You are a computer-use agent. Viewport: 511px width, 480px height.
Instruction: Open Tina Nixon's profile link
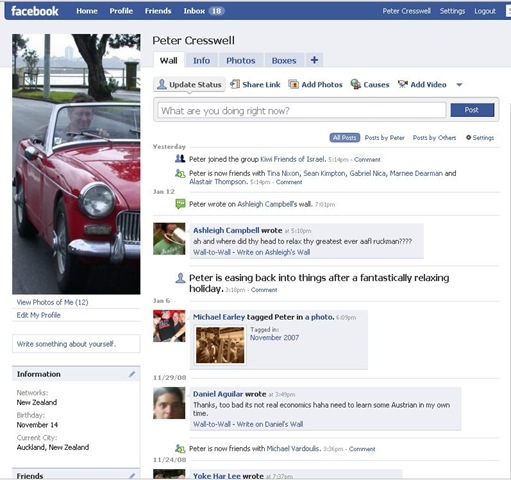click(x=283, y=173)
